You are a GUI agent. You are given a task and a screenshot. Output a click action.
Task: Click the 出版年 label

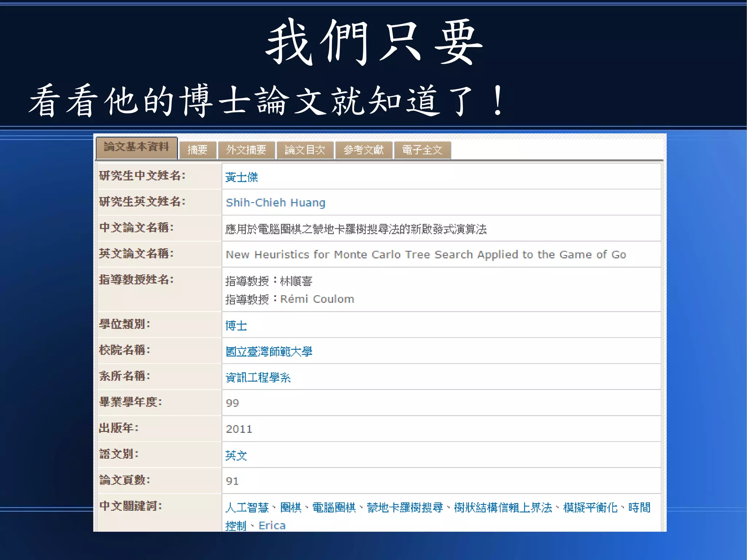119,428
